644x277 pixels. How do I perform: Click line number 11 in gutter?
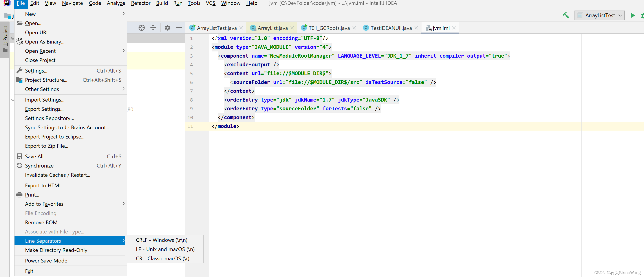coord(190,126)
